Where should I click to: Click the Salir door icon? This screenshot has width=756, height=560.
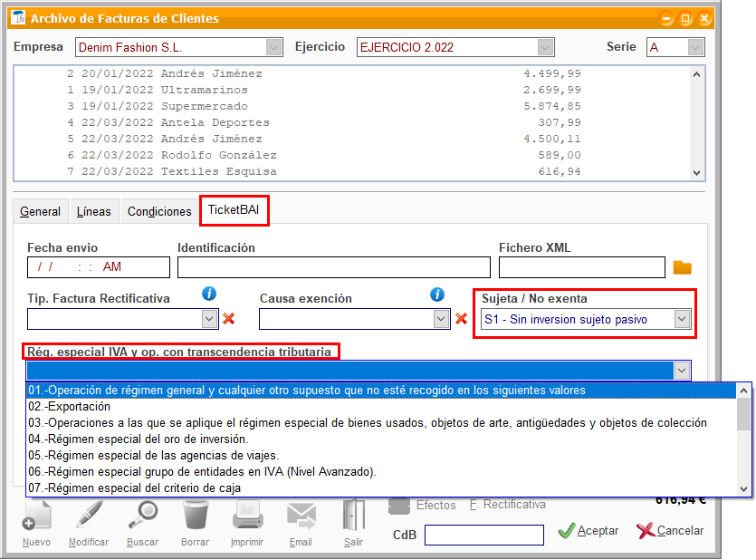coord(353,518)
